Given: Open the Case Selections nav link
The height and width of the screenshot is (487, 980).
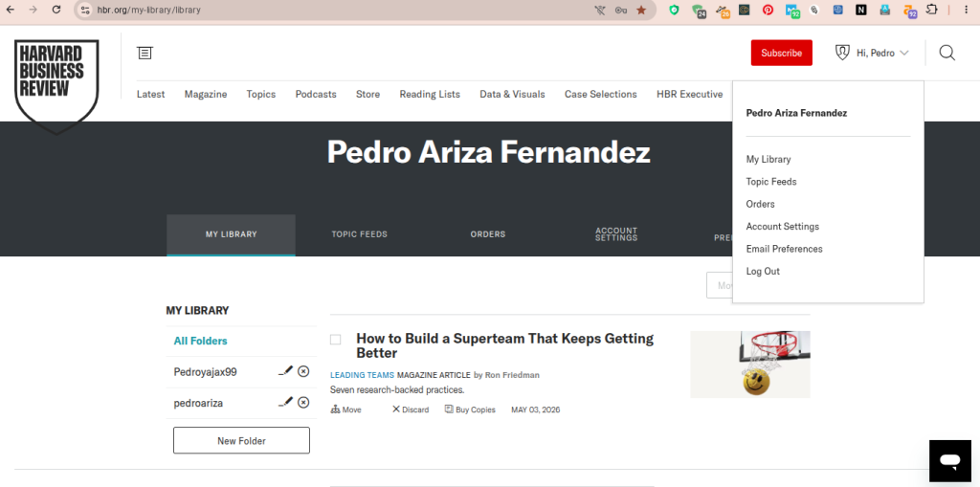Looking at the screenshot, I should pos(601,95).
